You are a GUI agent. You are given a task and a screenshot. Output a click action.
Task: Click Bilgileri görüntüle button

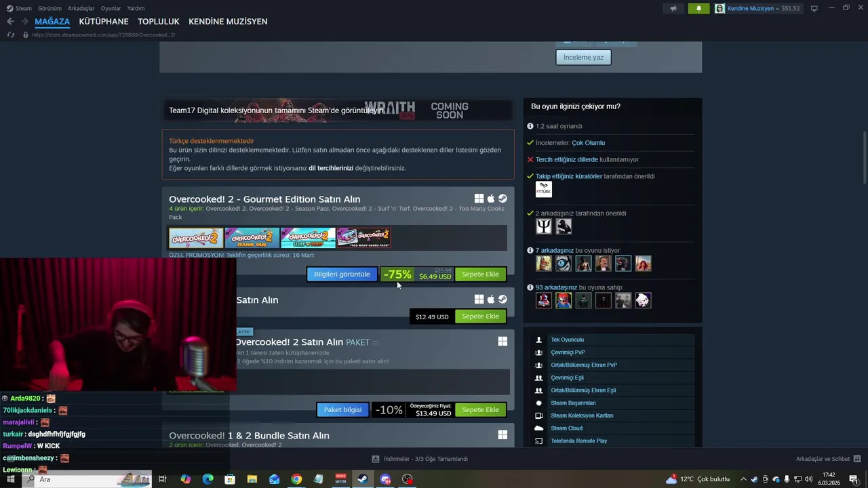point(342,274)
